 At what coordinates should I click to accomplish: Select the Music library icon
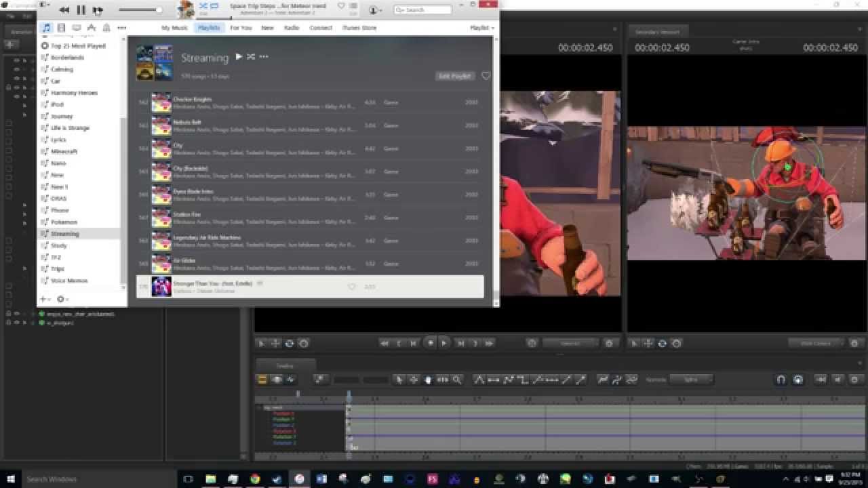point(46,28)
